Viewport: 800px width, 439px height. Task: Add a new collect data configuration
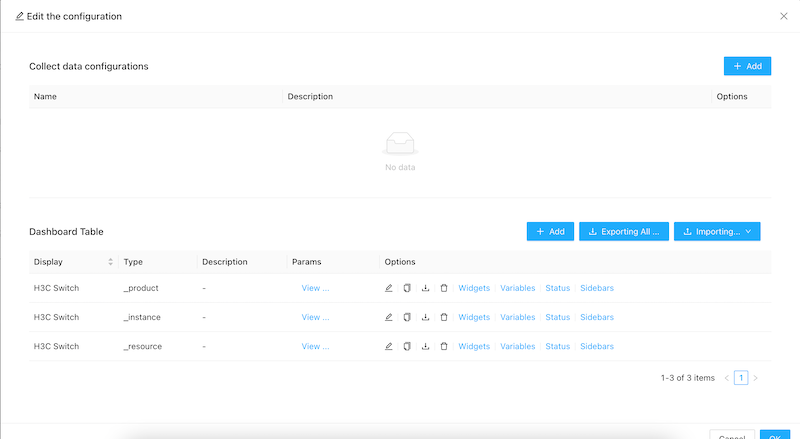tap(747, 66)
